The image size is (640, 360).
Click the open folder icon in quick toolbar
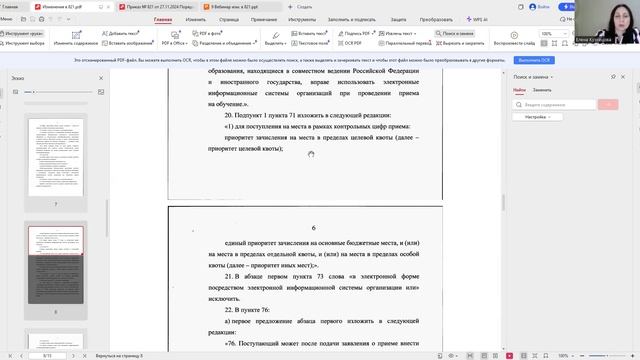coord(23,19)
